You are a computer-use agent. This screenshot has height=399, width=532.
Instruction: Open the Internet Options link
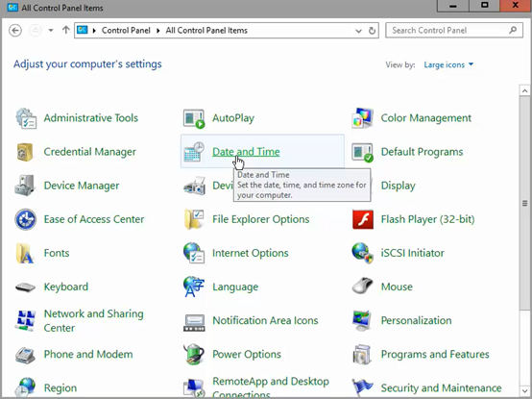(250, 253)
